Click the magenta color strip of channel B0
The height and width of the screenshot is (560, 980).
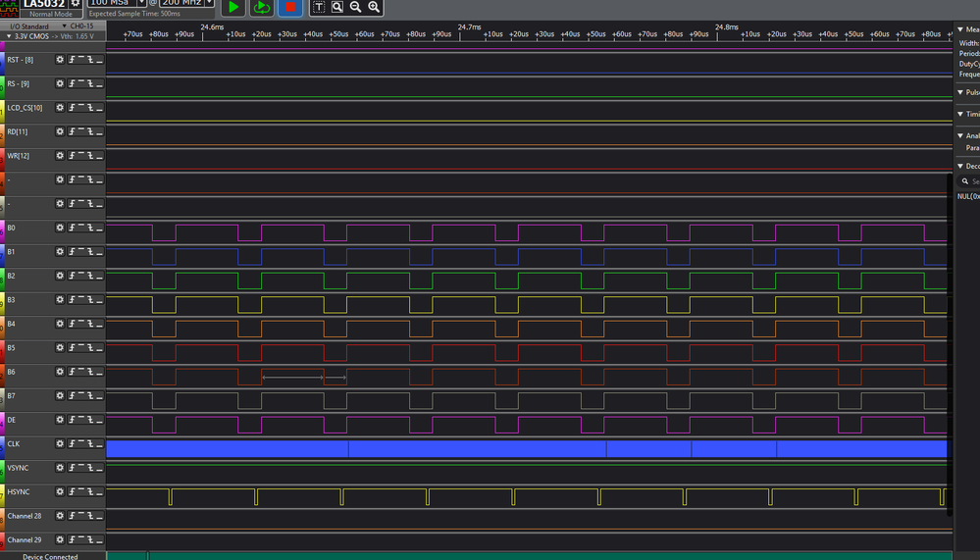point(2,230)
